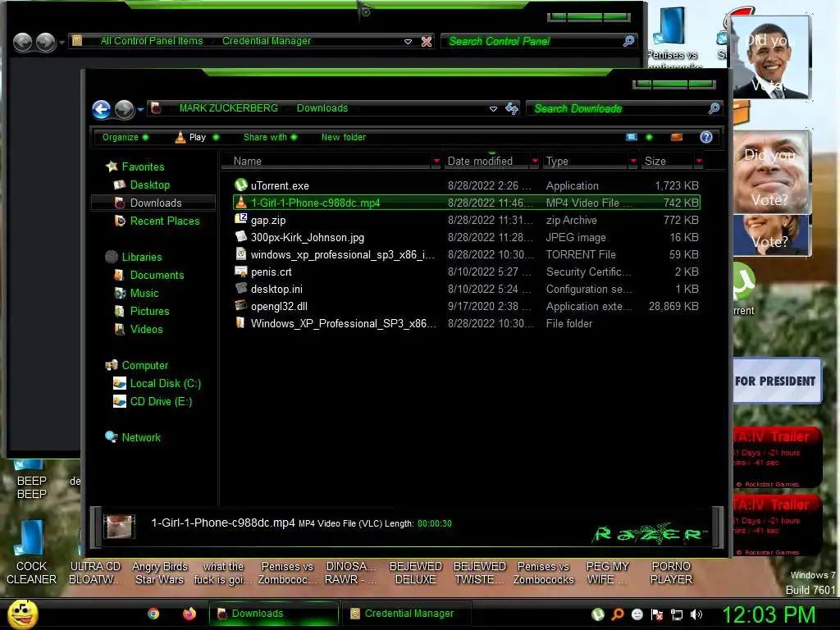This screenshot has height=630, width=840.
Task: Open Local Disk (C:)
Action: [165, 384]
